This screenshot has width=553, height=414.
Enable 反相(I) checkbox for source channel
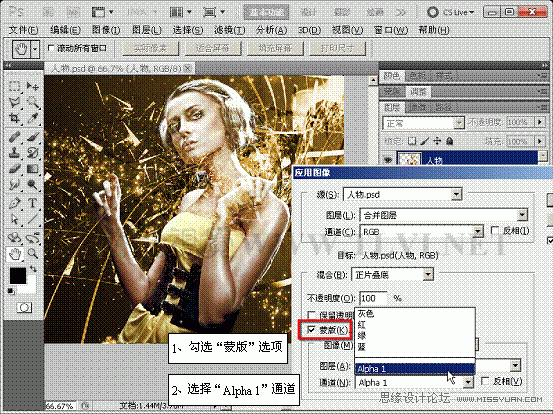[x=495, y=231]
